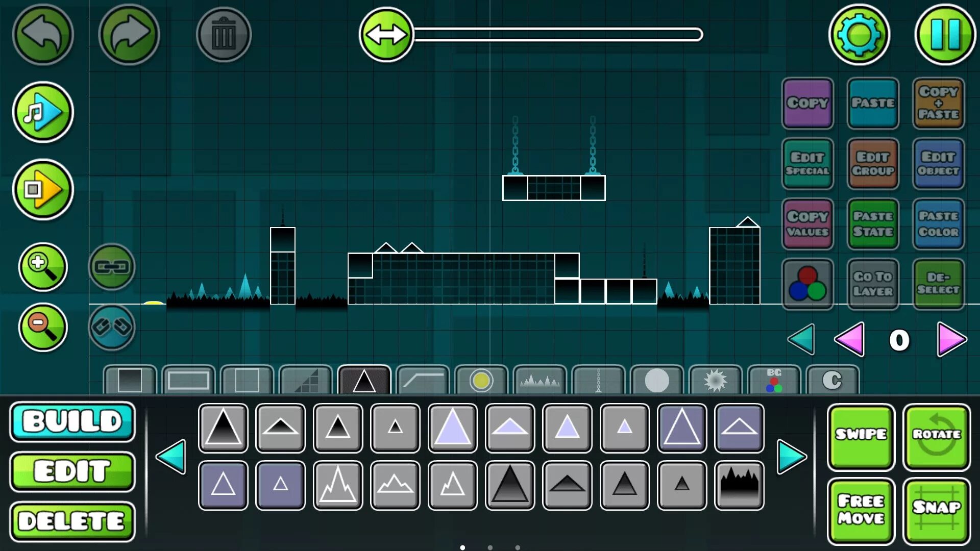
Task: Switch to the BUILD mode tab
Action: pyautogui.click(x=72, y=420)
